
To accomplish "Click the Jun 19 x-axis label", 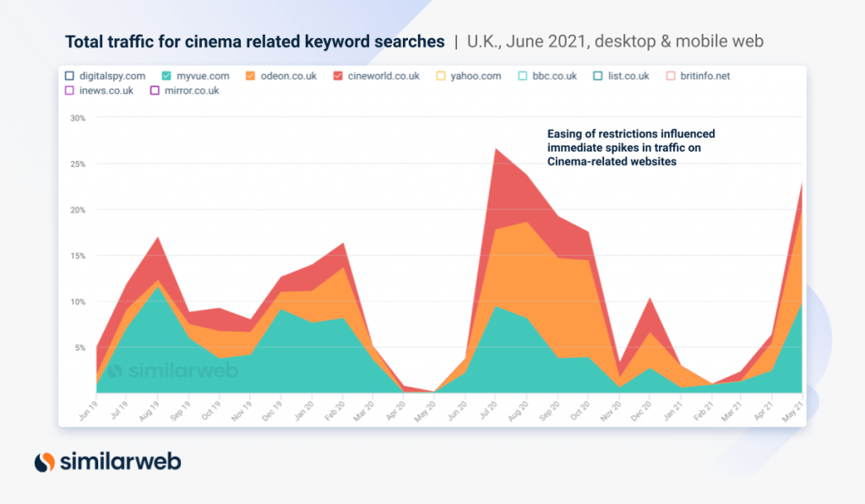I will point(88,411).
